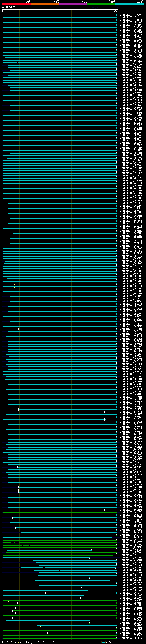Select hit label UniRef100_A8U9S7
The width and height of the screenshot is (146, 644).
pyautogui.click(x=131, y=537)
